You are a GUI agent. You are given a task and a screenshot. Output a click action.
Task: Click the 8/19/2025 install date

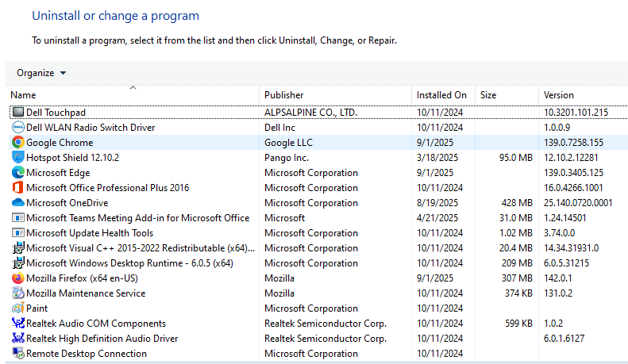(x=437, y=203)
